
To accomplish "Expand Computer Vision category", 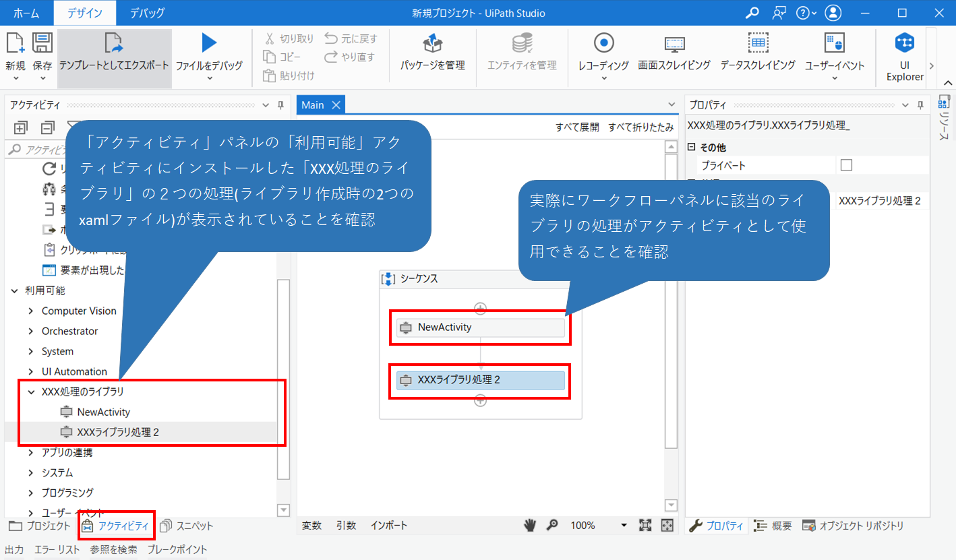I will 31,311.
